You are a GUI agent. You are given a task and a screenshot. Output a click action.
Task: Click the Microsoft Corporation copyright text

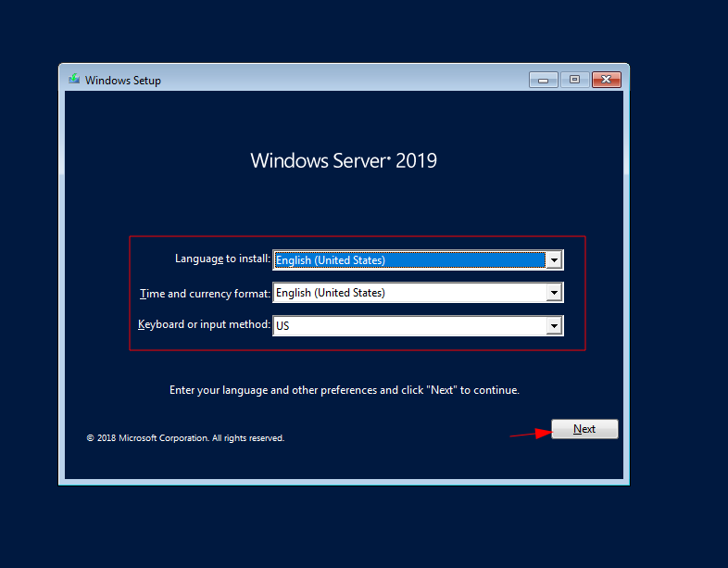tap(185, 438)
